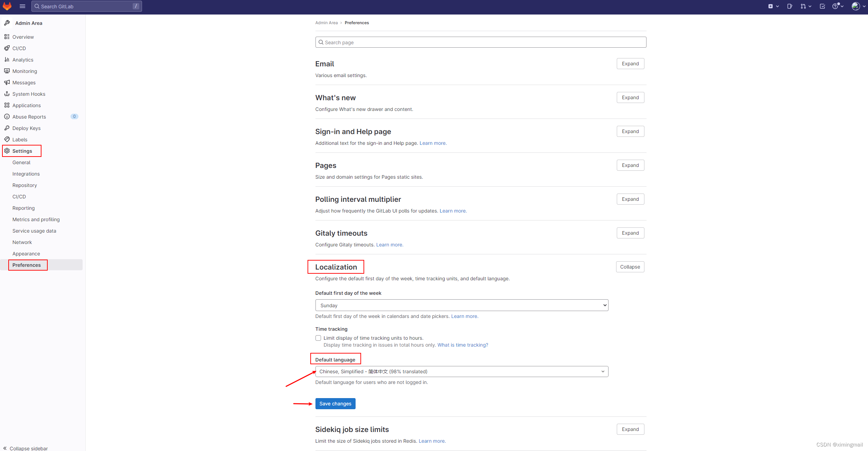The width and height of the screenshot is (868, 451).
Task: Expand the Polling interval multiplier section
Action: pyautogui.click(x=630, y=199)
